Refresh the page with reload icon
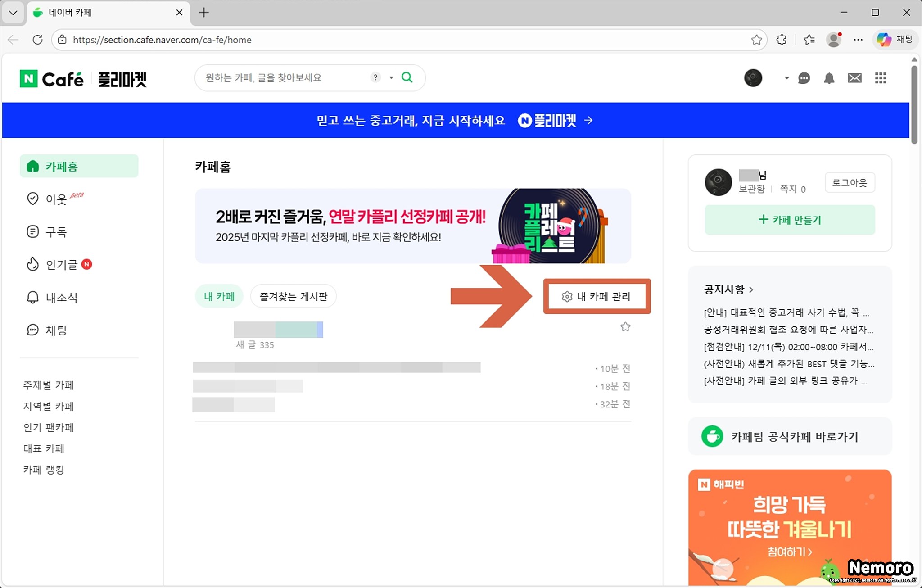The image size is (922, 588). pos(38,40)
